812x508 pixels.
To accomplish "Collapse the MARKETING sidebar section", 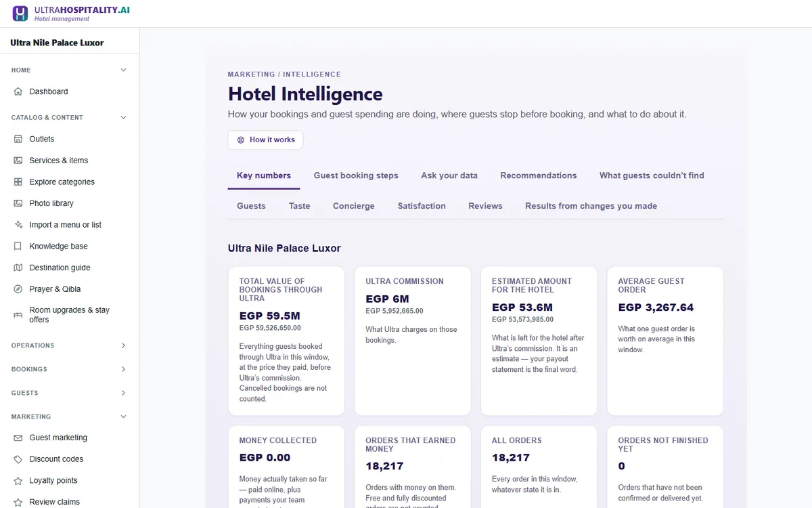I will [x=123, y=417].
